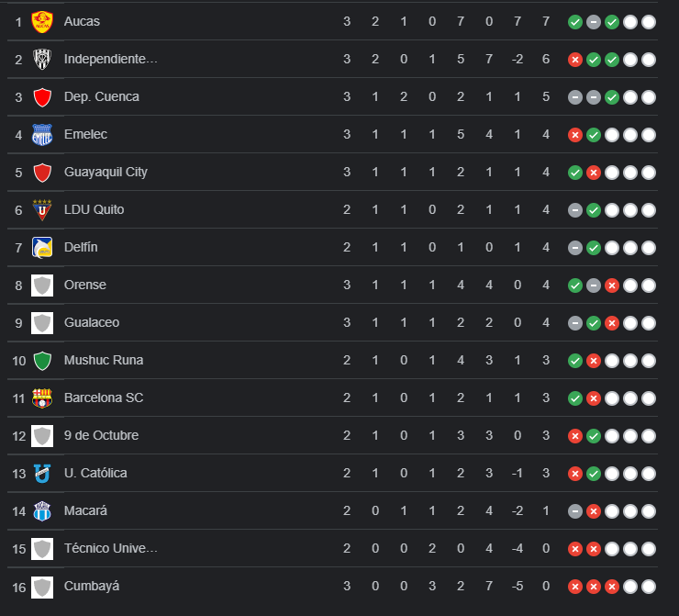This screenshot has height=616, width=679.
Task: Select the Gualaceo team name
Action: 92,322
